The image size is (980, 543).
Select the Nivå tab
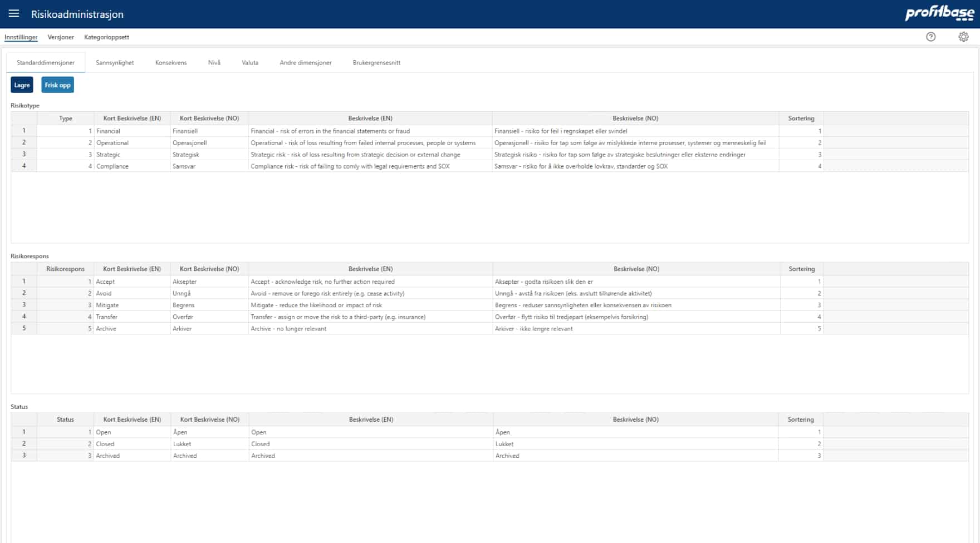214,63
